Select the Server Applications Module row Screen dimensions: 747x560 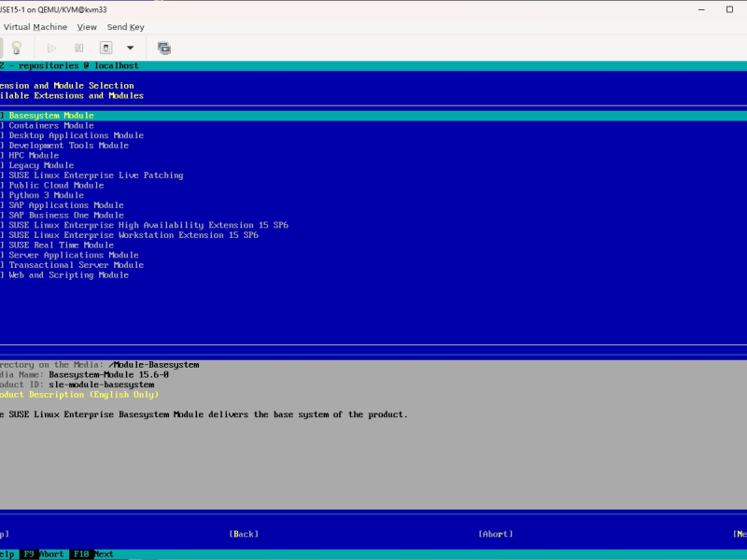373,255
